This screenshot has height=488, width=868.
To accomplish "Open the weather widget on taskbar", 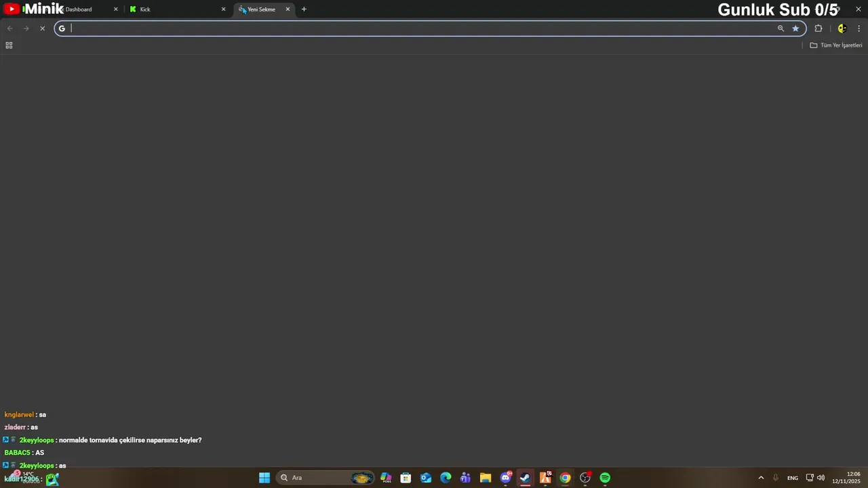I will click(24, 476).
